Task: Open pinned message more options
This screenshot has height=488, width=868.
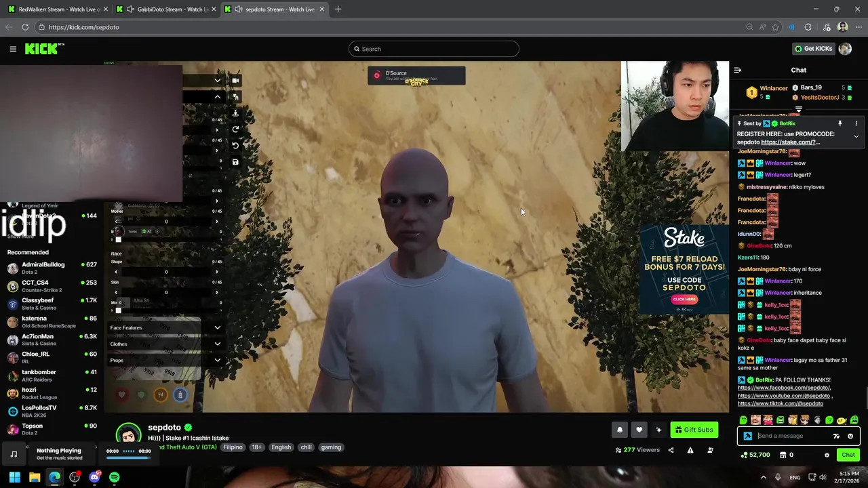Action: (x=856, y=123)
